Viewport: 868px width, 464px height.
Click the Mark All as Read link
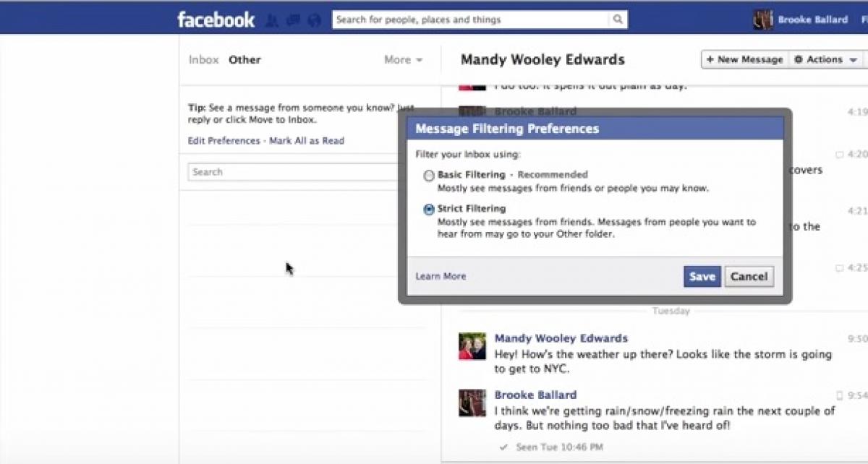tap(307, 141)
